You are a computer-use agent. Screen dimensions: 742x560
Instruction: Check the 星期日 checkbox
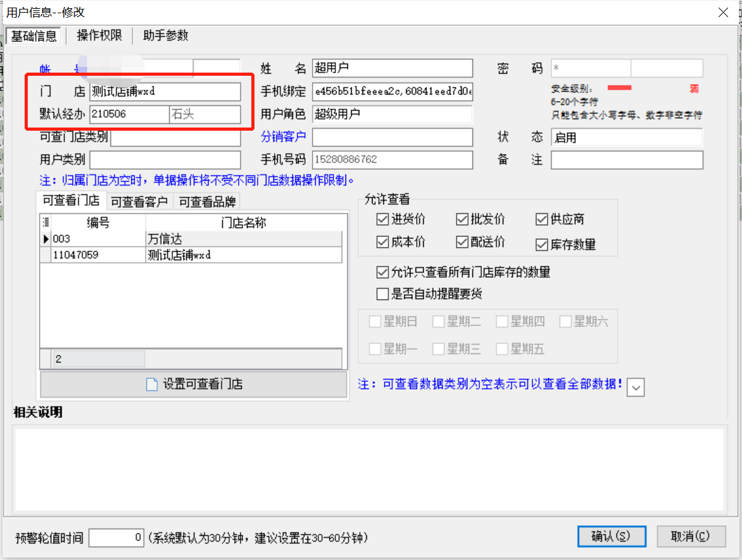[x=374, y=321]
